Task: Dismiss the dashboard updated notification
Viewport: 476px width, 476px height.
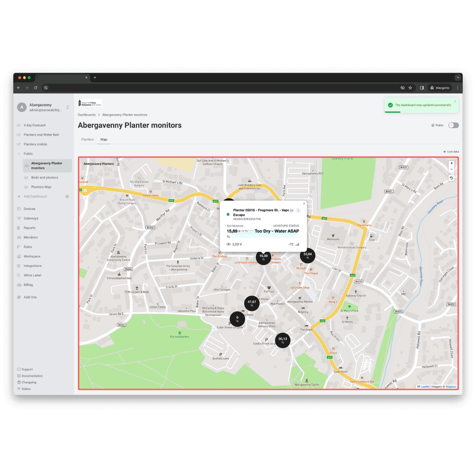Action: click(455, 101)
